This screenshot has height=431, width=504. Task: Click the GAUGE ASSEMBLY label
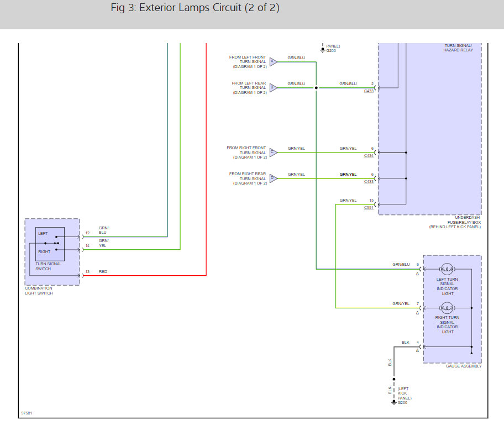click(464, 366)
